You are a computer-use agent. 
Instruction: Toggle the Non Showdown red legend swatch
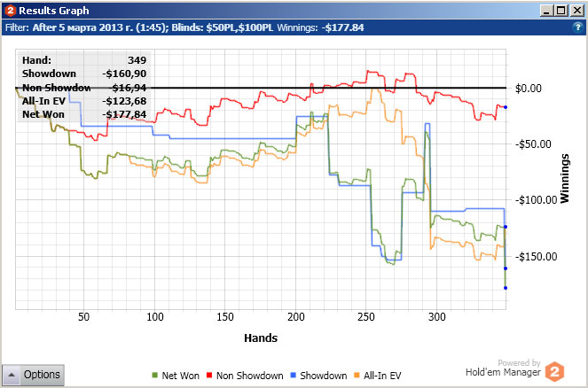tap(209, 375)
